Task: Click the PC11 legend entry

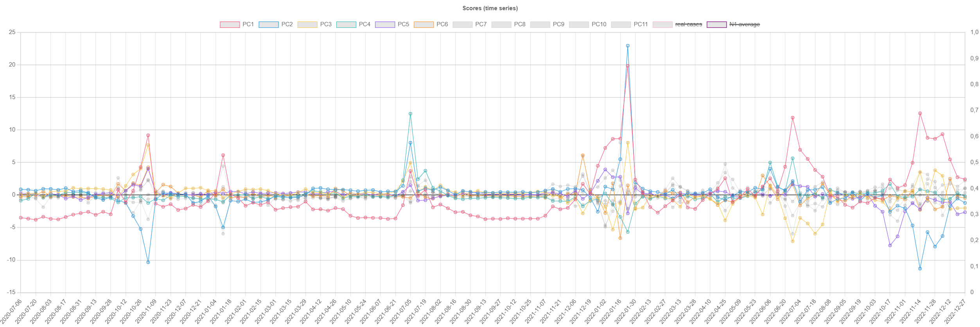Action: pos(640,24)
